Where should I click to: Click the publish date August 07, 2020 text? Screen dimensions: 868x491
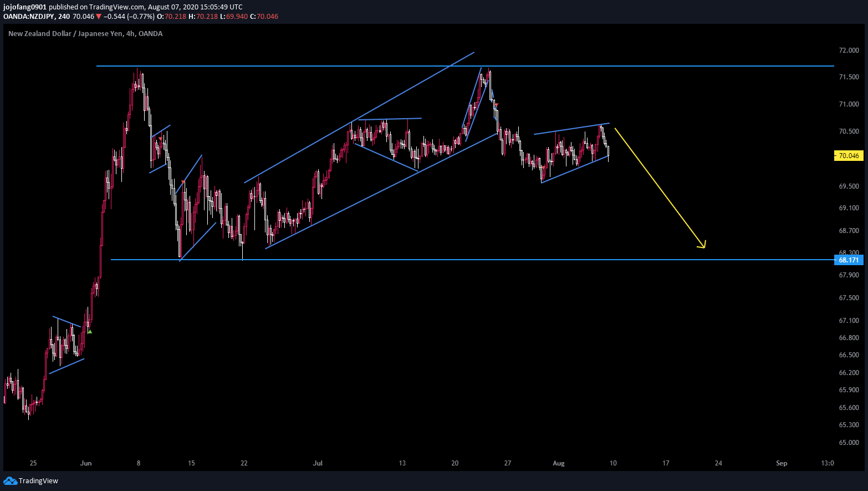click(x=179, y=7)
